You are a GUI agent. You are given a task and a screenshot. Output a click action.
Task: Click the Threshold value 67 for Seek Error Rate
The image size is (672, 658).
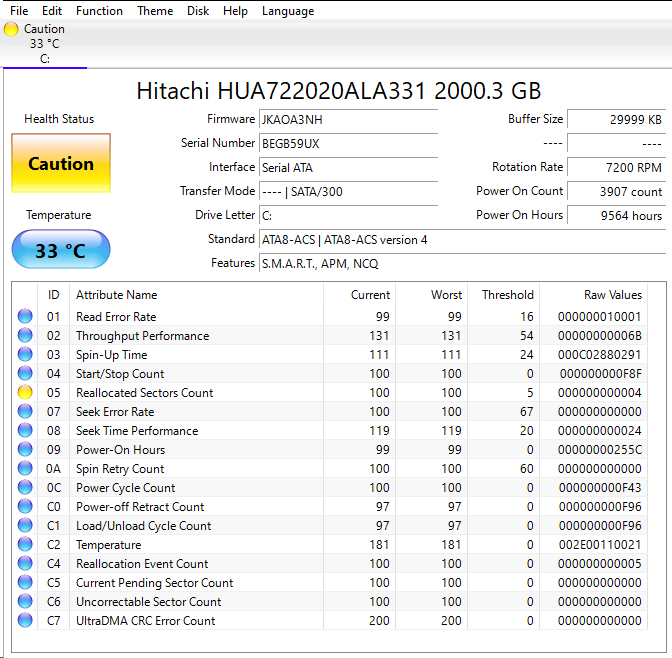(527, 412)
